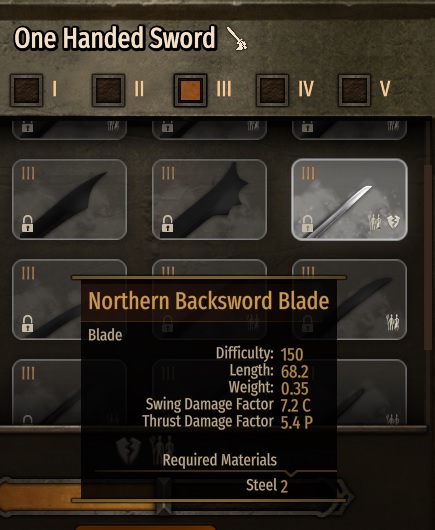Select the highlighted Northern Backsword Blade thumbnail
The height and width of the screenshot is (530, 435).
coord(349,199)
